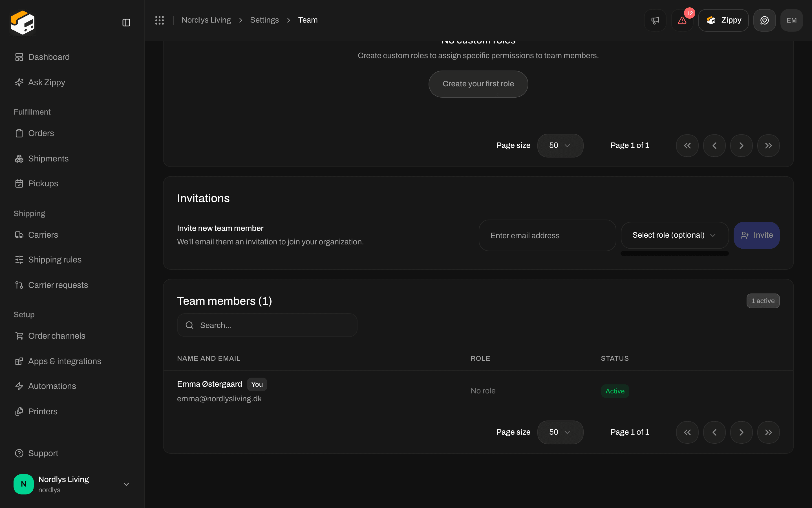812x508 pixels.
Task: Click the team members Search field
Action: [x=267, y=325]
